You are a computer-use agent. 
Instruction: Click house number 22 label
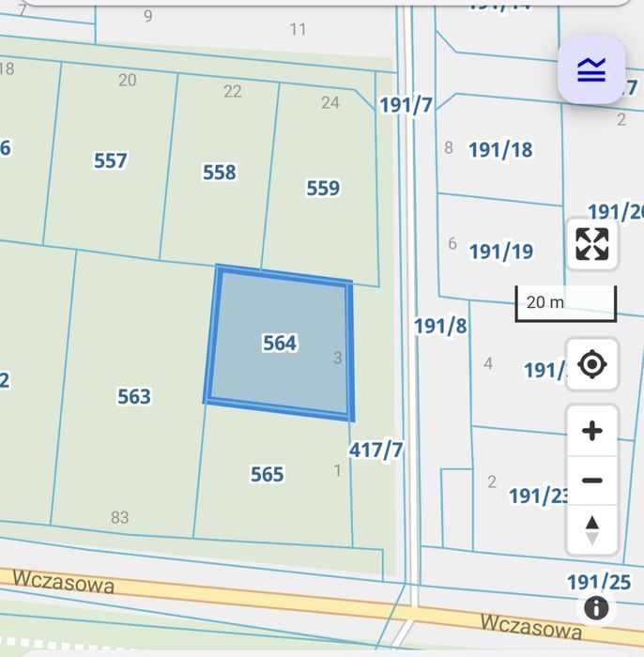click(233, 91)
